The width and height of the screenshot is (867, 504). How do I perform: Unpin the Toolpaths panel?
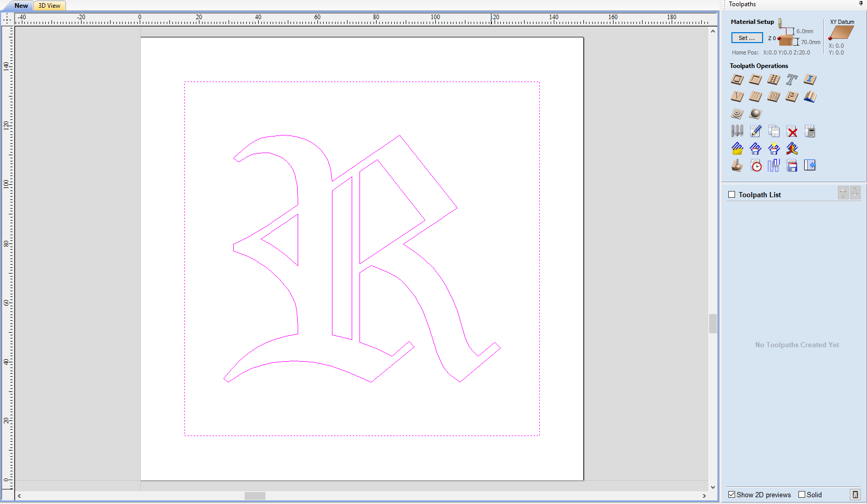tap(861, 4)
